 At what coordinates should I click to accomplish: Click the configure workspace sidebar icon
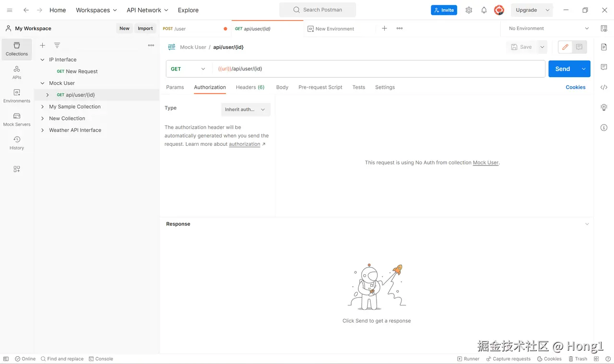click(17, 169)
